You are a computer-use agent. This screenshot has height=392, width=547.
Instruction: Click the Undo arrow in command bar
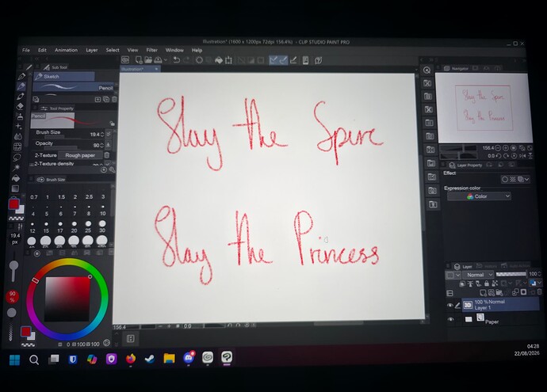click(x=177, y=60)
